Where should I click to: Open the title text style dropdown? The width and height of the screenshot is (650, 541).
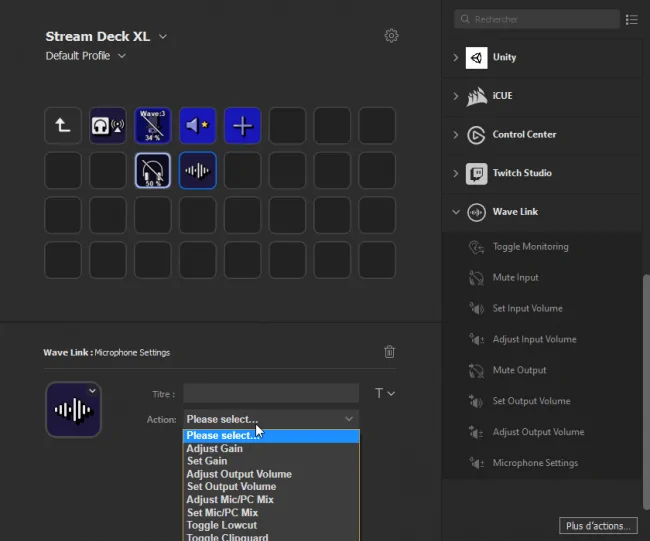pos(385,393)
